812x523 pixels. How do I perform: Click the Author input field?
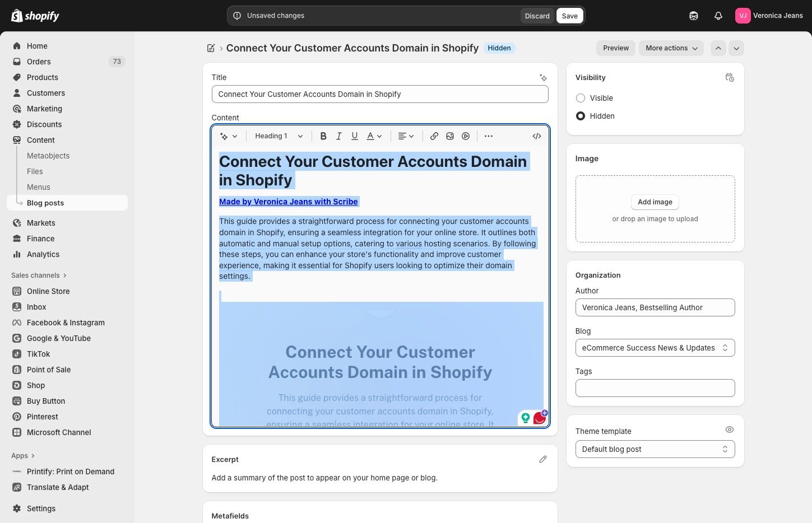[655, 307]
